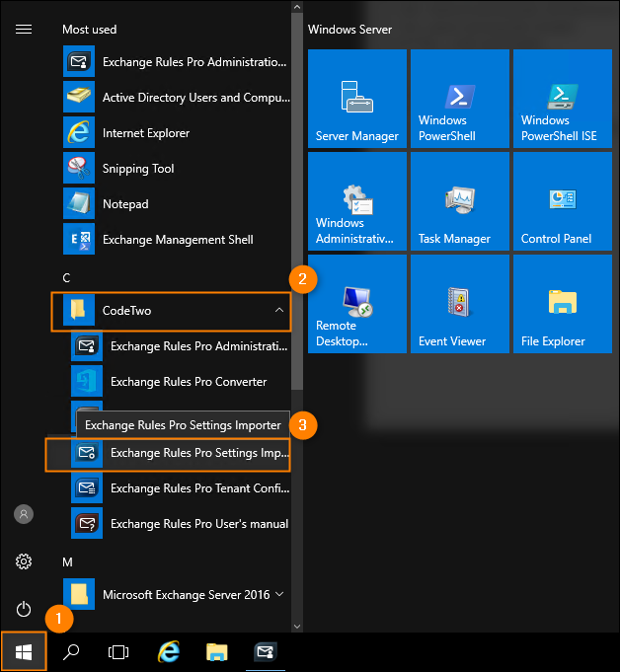Launch Exchange Rules Pro Tenant Configuration
The image size is (620, 672).
[180, 488]
